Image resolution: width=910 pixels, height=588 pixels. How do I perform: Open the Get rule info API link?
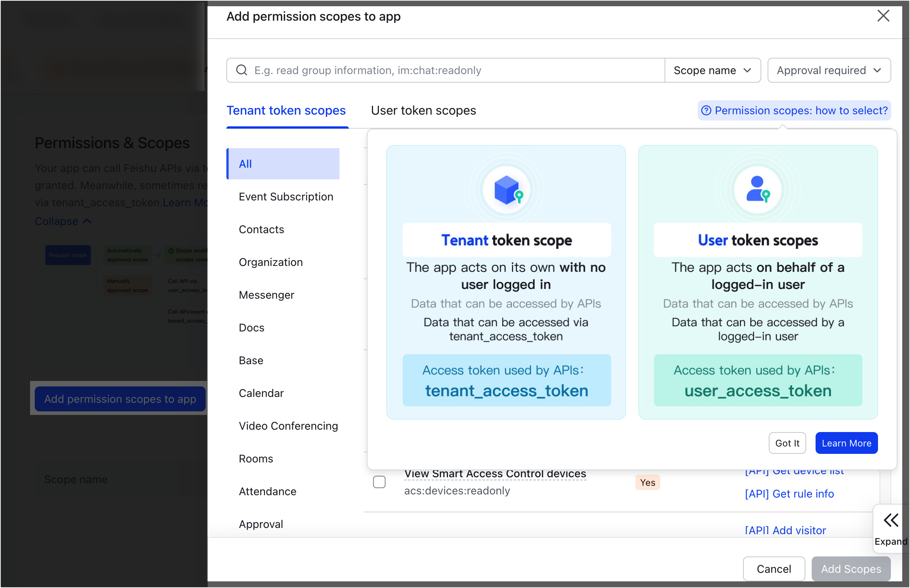pos(789,494)
